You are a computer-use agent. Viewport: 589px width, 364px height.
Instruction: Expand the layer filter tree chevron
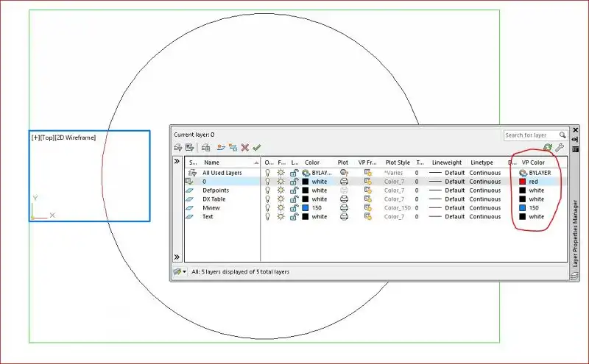coord(177,161)
